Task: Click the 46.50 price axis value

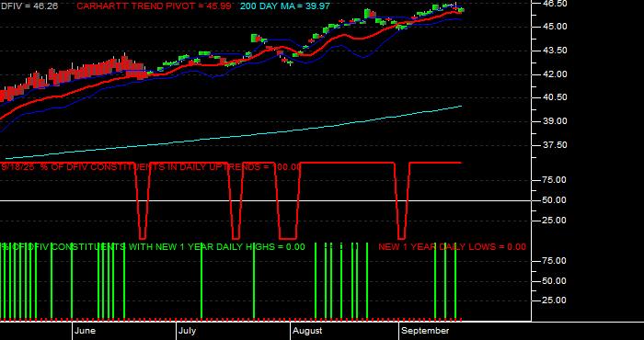Action: 556,4
